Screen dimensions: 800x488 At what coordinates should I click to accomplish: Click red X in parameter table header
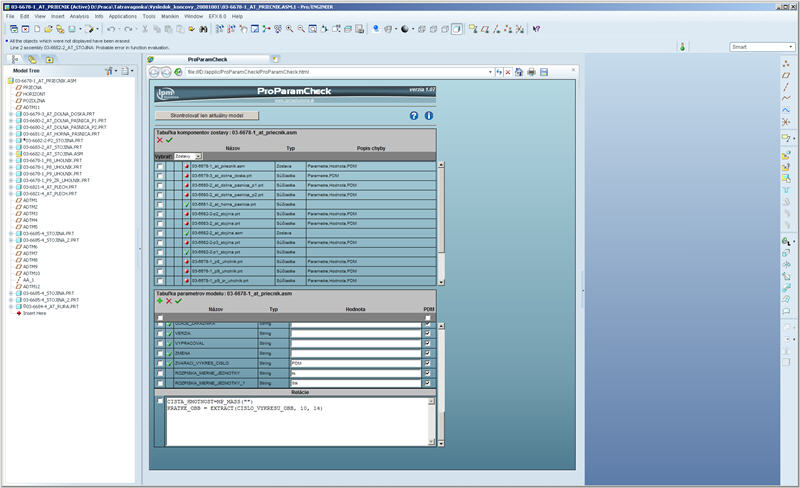pyautogui.click(x=169, y=301)
